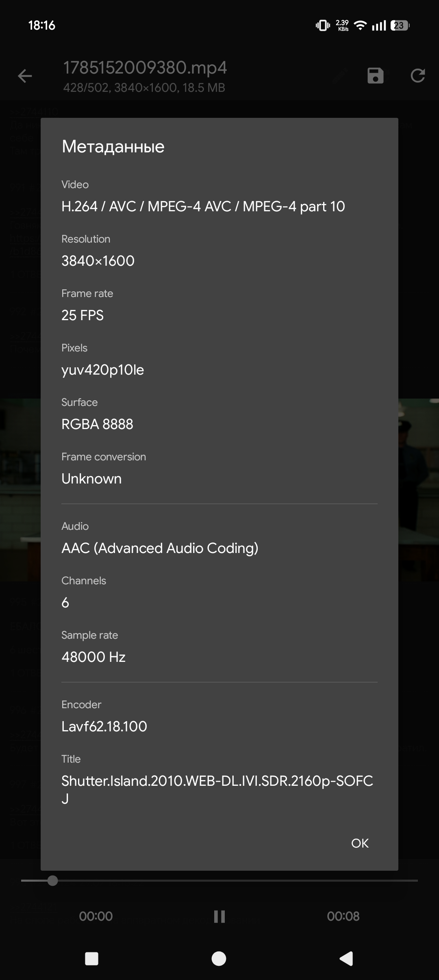The width and height of the screenshot is (439, 980).
Task: Tap the 1785152009380.mp4 file name header
Action: tap(145, 67)
